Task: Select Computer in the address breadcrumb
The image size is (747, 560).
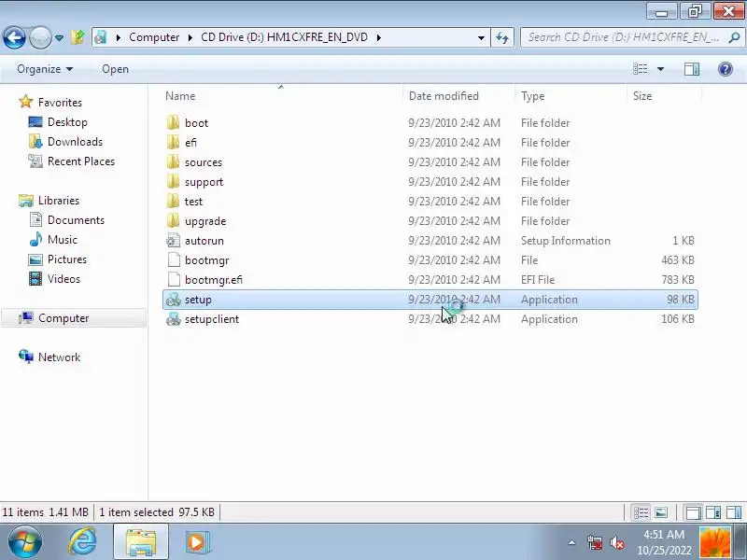Action: click(154, 37)
